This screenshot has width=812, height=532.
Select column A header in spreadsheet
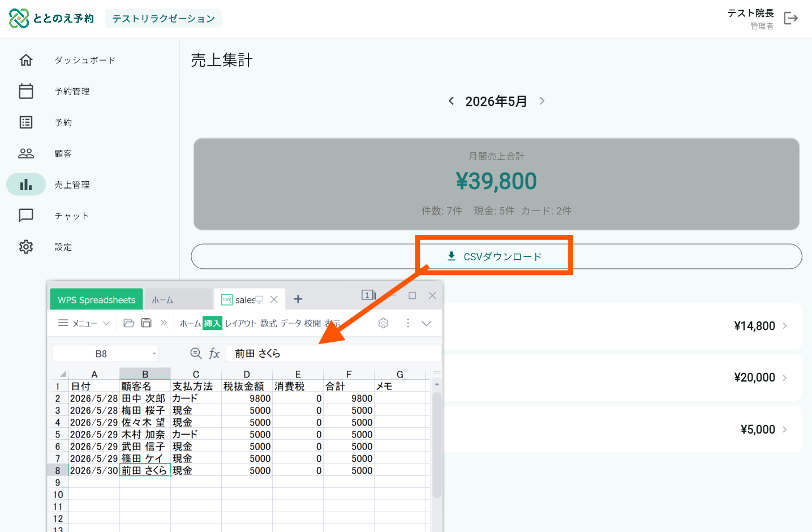pos(94,374)
